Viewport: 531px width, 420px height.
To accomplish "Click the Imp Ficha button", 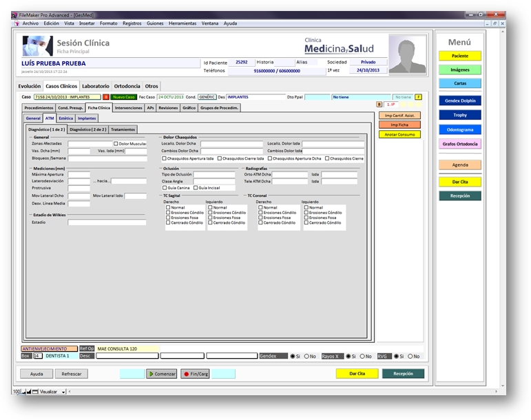I will (x=399, y=125).
